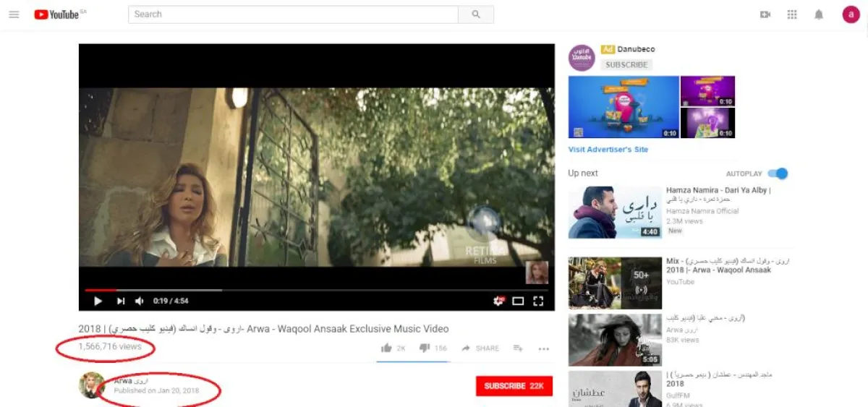Image resolution: width=868 pixels, height=407 pixels.
Task: Open the upload video camera icon
Action: [765, 14]
